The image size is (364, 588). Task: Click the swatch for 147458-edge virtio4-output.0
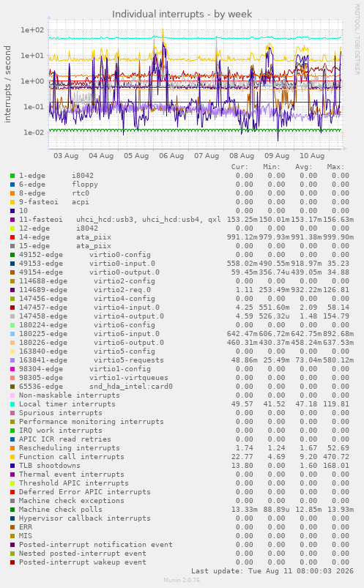(x=12, y=316)
